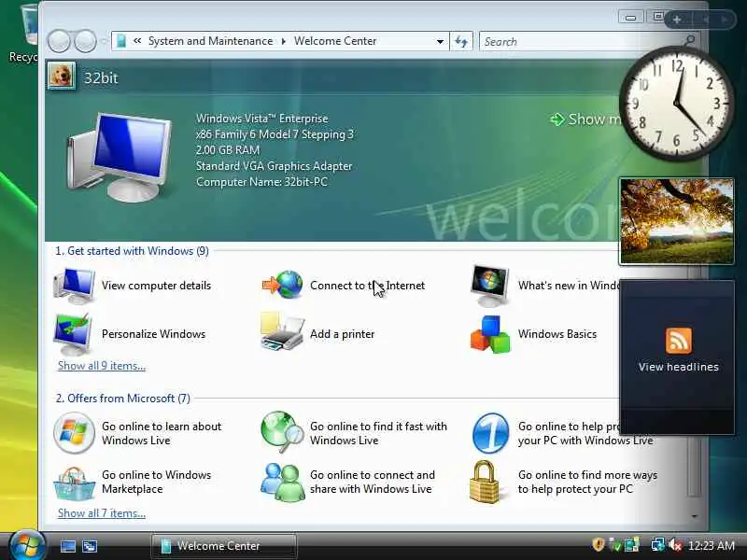Screen dimensions: 747x560
Task: Click Show desktop quick launch icon
Action: (67, 546)
